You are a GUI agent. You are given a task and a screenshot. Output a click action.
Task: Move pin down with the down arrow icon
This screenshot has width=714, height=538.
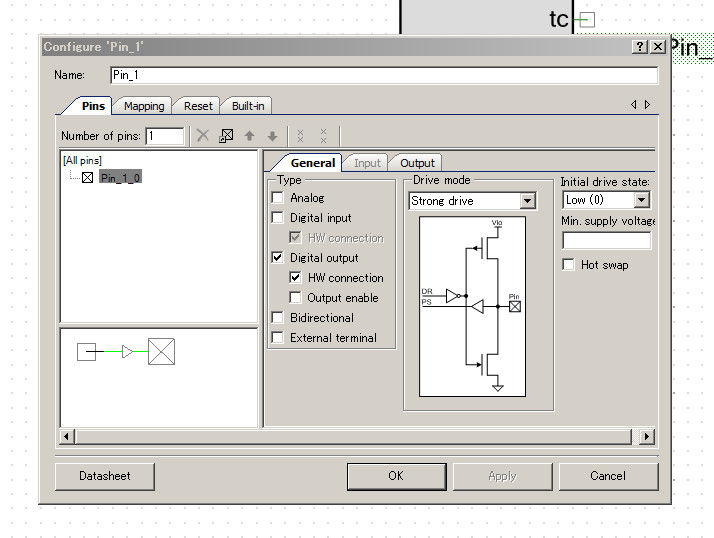click(x=272, y=135)
